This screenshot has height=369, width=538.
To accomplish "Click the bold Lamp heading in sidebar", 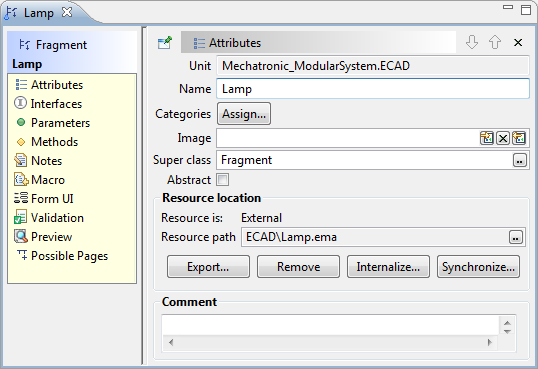I will click(27, 64).
